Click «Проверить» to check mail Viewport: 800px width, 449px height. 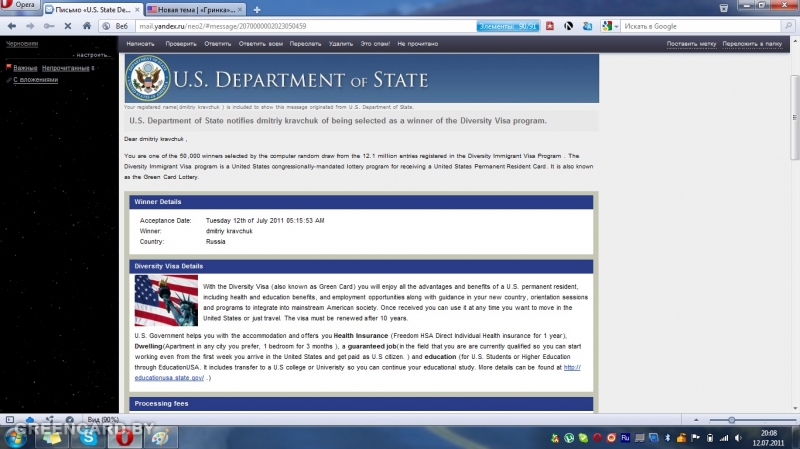pos(181,44)
